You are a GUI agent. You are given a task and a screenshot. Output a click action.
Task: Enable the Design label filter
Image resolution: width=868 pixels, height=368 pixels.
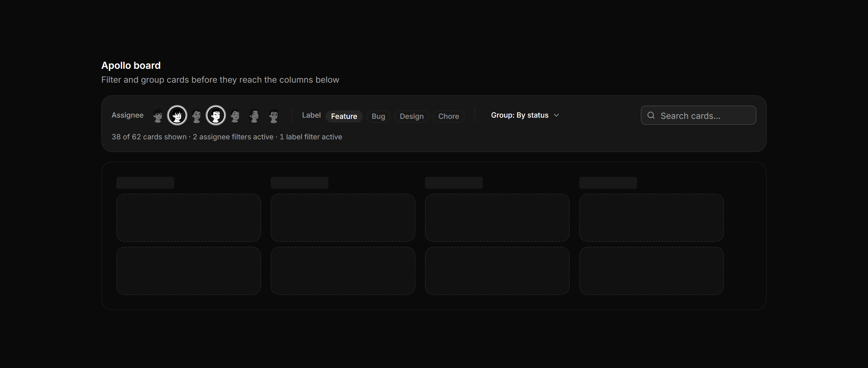411,116
